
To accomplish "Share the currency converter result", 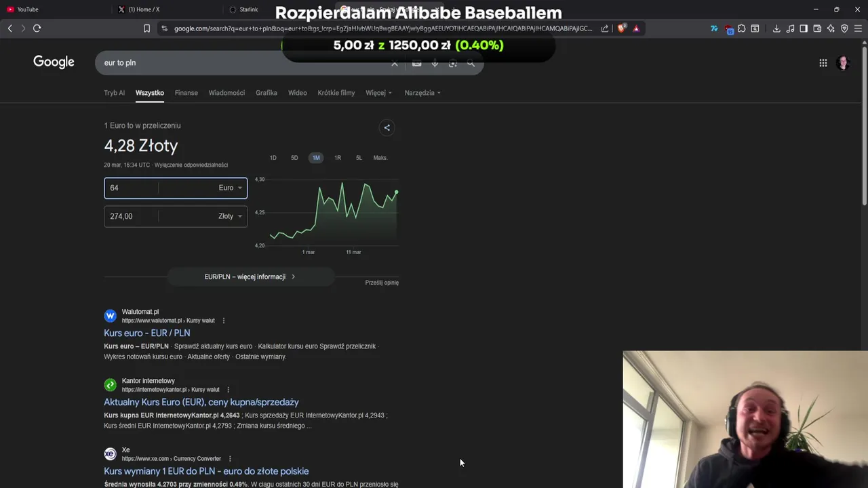I will pos(387,127).
